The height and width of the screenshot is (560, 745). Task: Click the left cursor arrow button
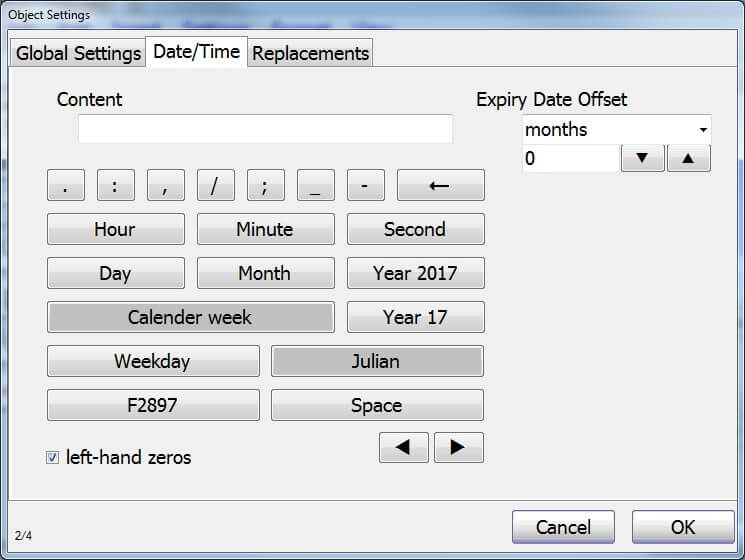coord(404,448)
